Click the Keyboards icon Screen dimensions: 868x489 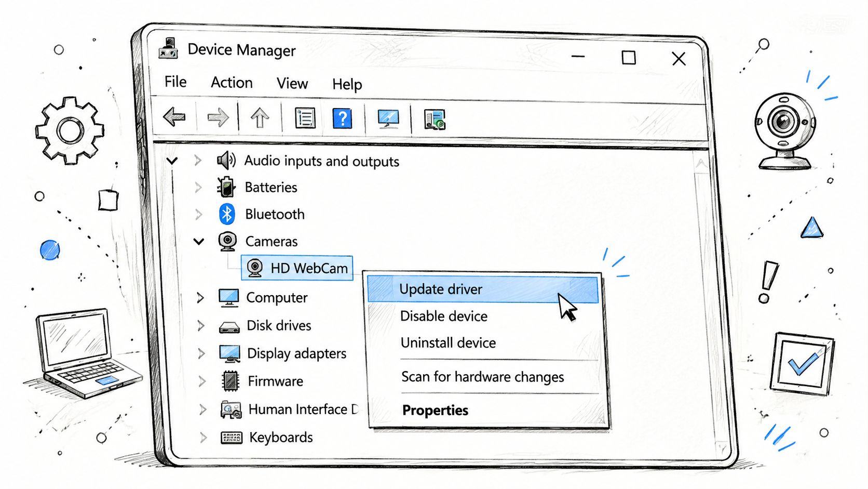(x=232, y=438)
